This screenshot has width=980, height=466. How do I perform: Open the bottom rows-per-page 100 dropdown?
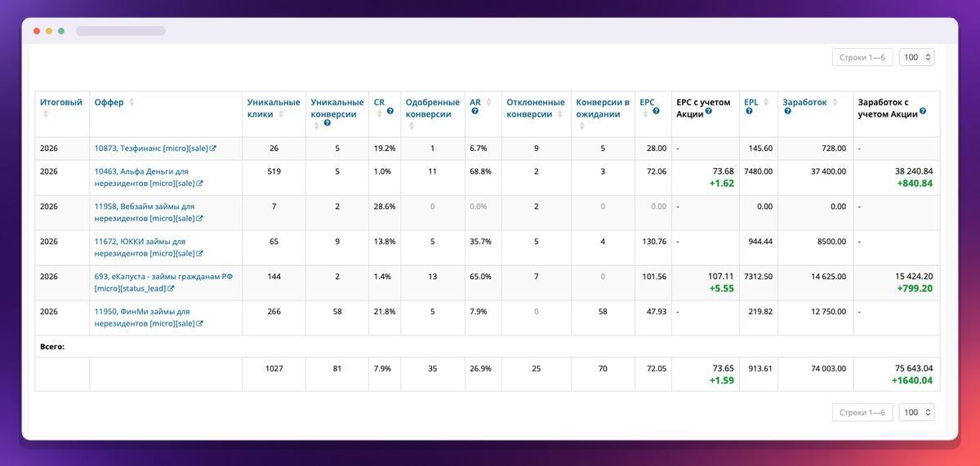(916, 412)
